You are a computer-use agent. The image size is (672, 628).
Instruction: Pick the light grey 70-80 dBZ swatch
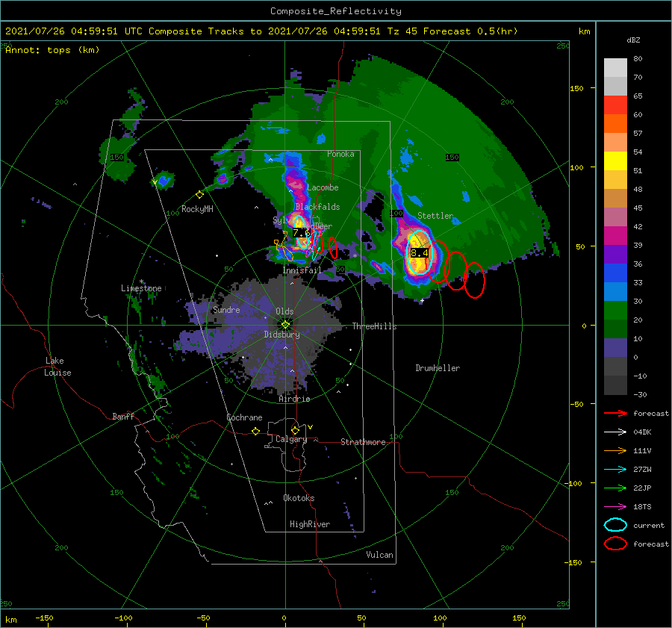click(x=615, y=67)
